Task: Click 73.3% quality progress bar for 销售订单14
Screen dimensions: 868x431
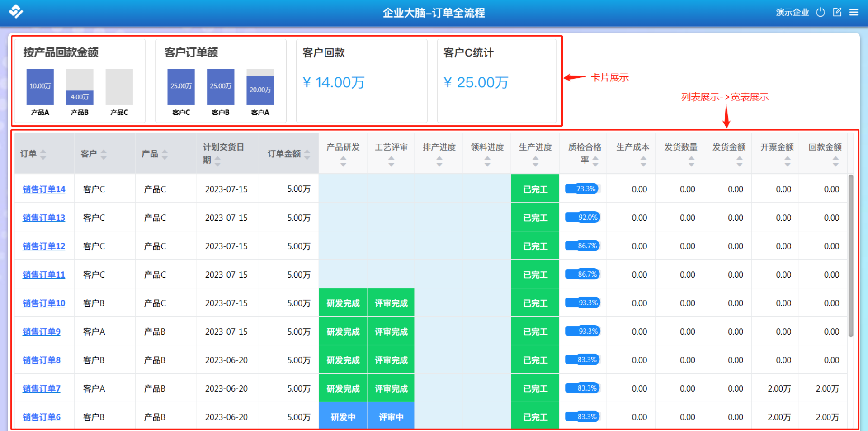Action: click(582, 189)
